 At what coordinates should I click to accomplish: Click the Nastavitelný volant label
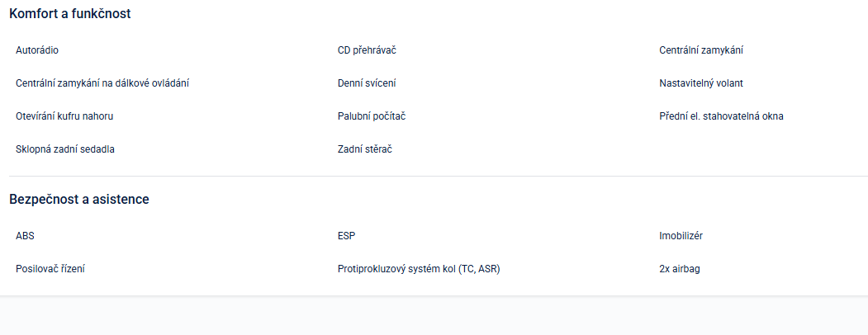(x=701, y=83)
